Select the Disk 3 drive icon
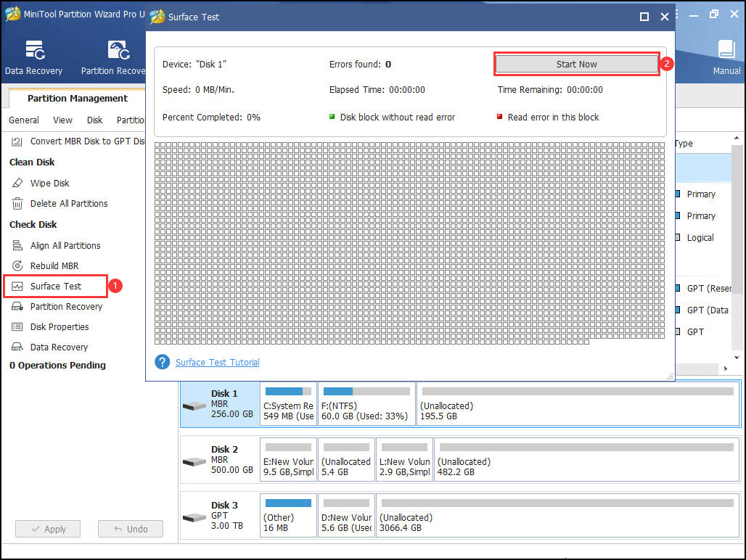This screenshot has height=560, width=746. 194,517
